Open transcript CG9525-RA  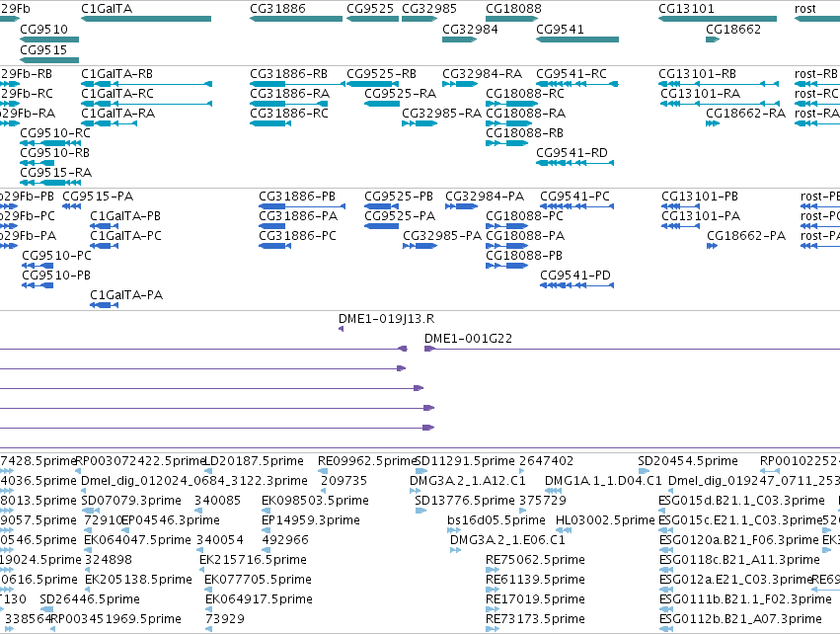pyautogui.click(x=400, y=93)
